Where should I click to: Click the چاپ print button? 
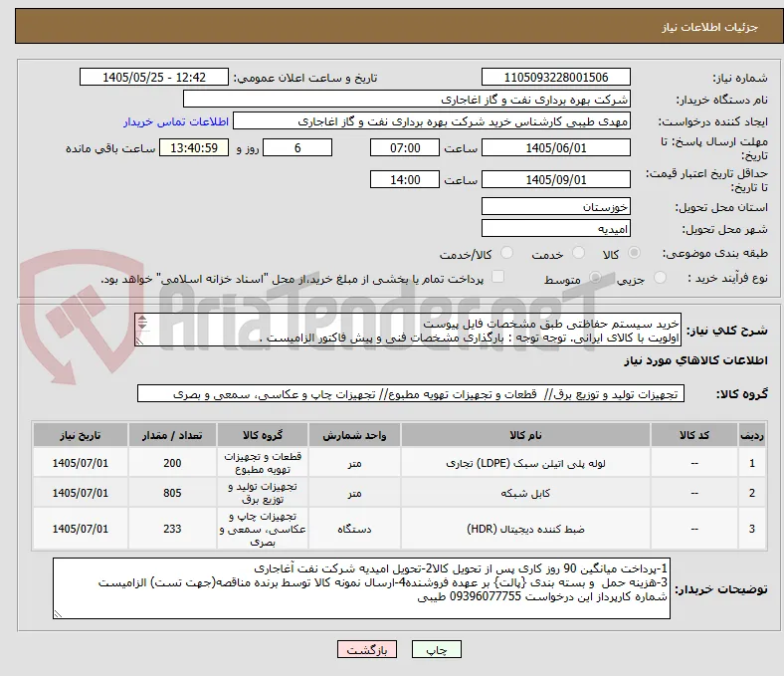(x=437, y=649)
